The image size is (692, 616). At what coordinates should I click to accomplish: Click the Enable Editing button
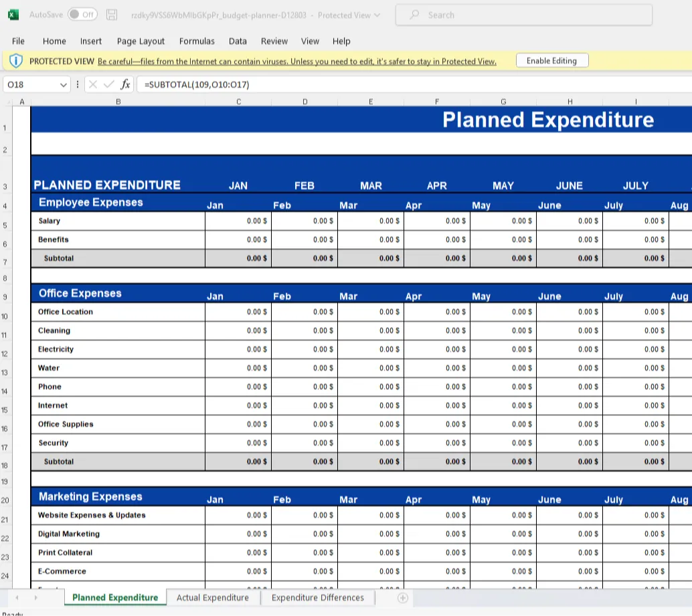[x=551, y=61]
